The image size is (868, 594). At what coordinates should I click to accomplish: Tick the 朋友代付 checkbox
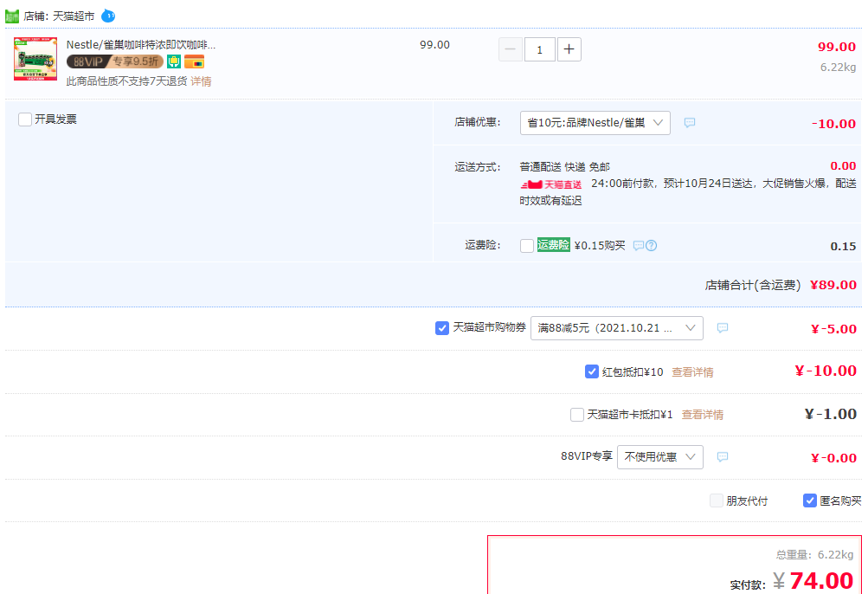click(717, 500)
